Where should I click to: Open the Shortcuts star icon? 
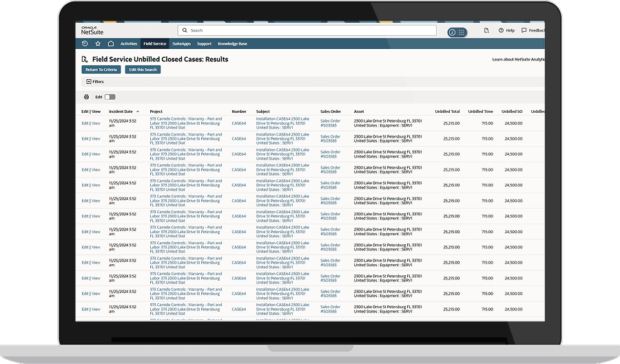(x=98, y=43)
